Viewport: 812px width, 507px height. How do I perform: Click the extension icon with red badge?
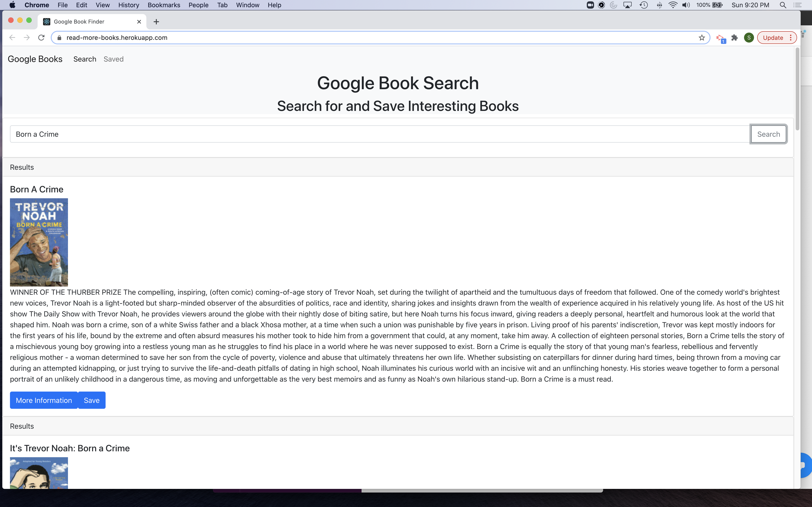(x=720, y=38)
